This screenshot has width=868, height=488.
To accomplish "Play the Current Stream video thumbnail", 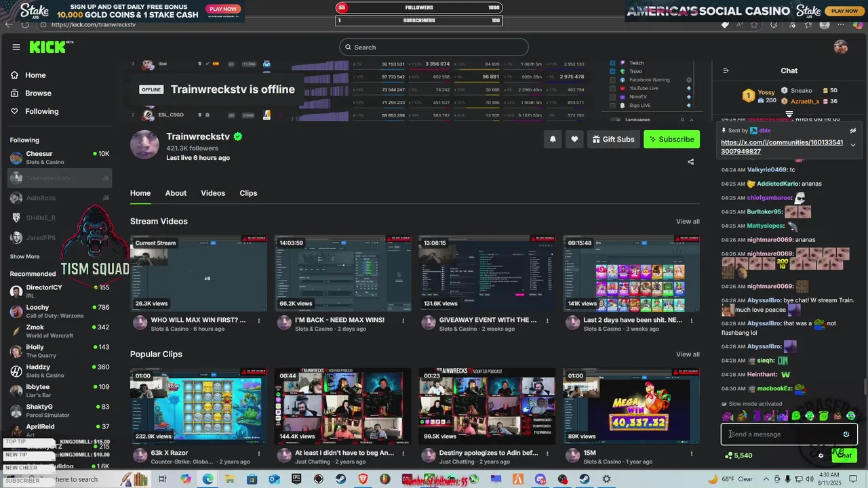I will coord(199,273).
